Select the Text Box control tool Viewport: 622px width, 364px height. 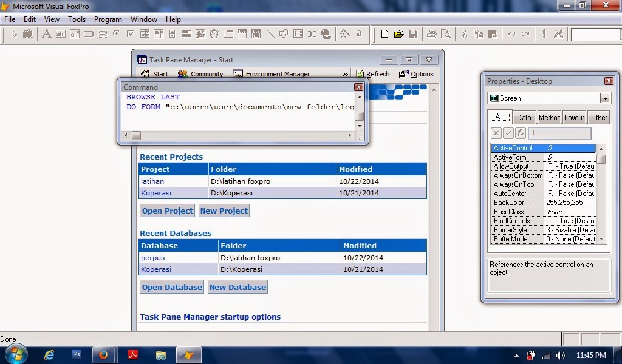pos(60,34)
